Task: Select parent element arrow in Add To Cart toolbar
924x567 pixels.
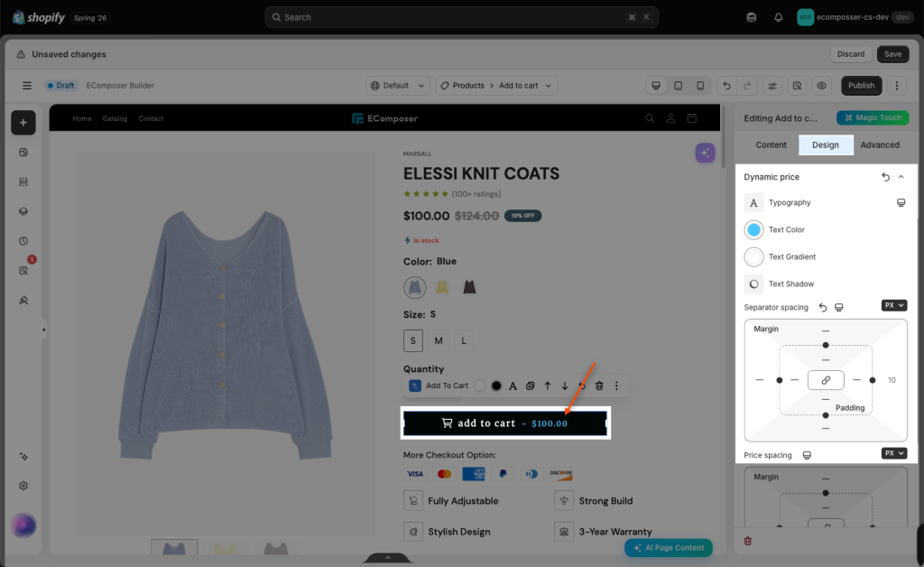Action: click(415, 386)
